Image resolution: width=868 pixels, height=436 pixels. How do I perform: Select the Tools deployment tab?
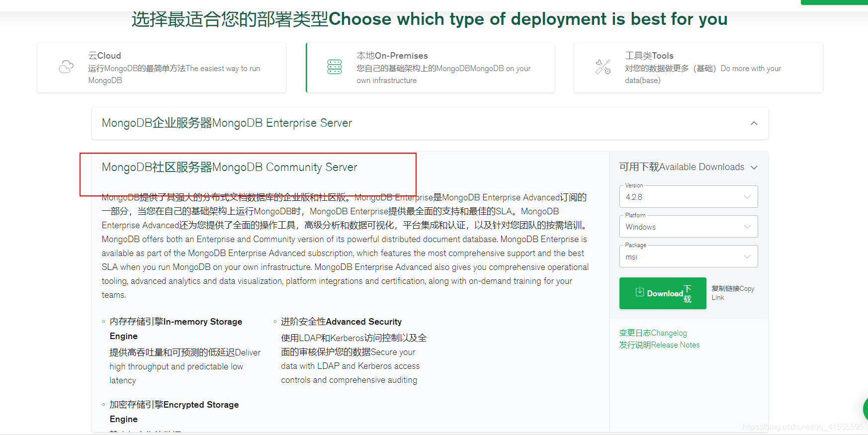point(698,68)
